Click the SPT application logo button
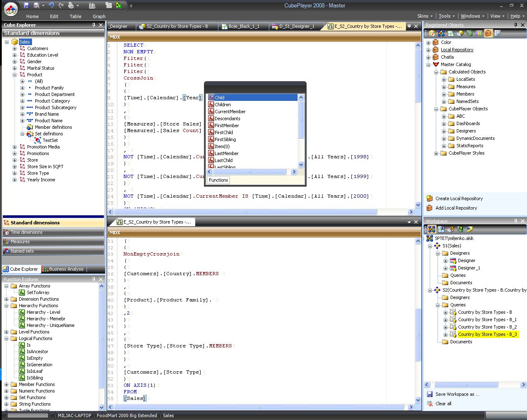Screen dimensions: 527x420 [11, 9]
